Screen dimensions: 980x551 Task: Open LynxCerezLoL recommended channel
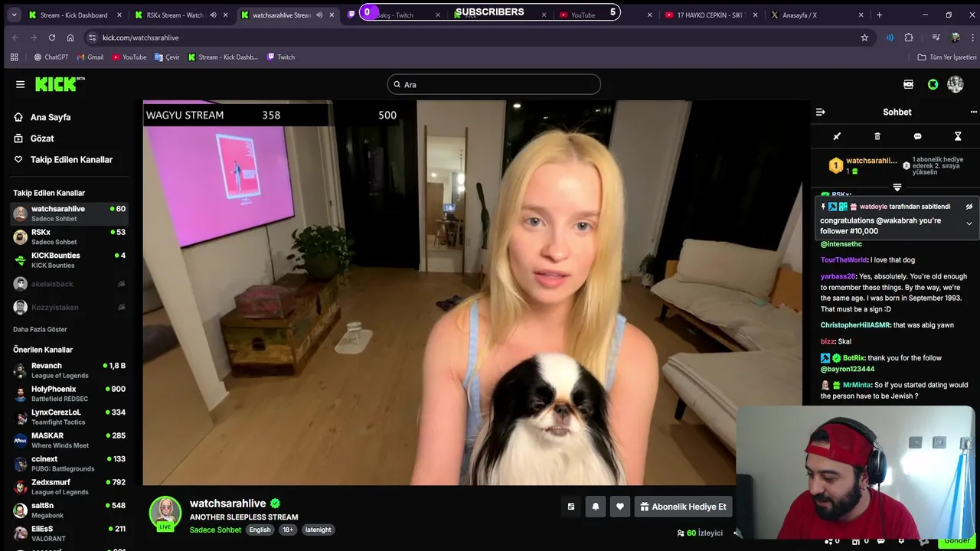[70, 417]
